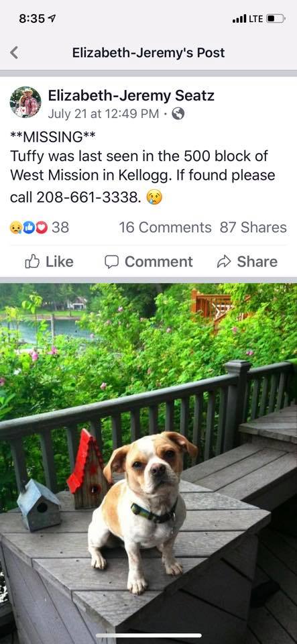View the 38 reactions count
The image size is (297, 644).
[x=60, y=227]
